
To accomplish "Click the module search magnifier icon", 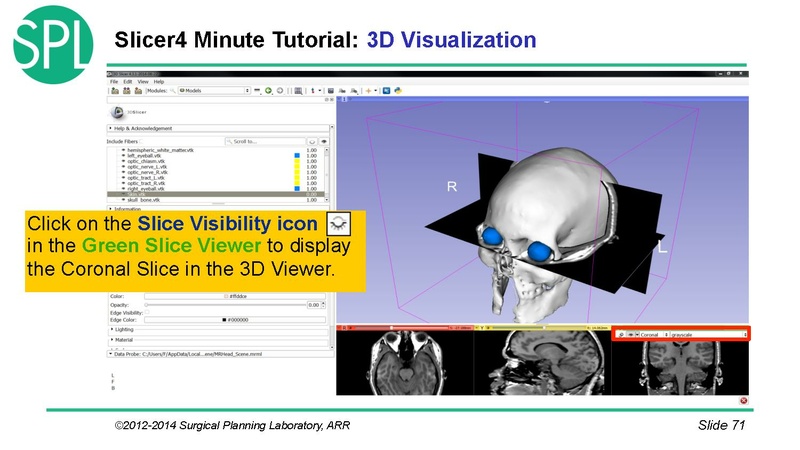I will [173, 91].
